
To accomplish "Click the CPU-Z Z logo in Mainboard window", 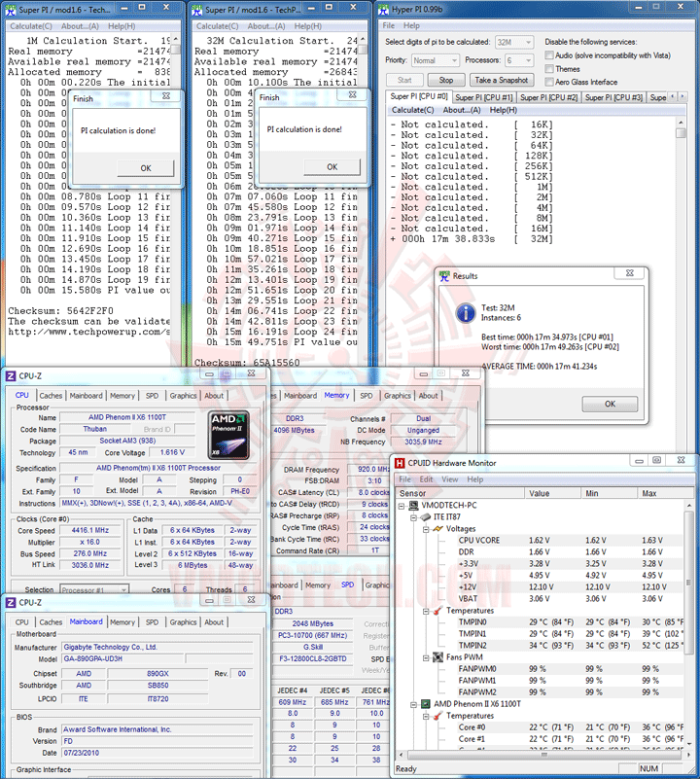I will pyautogui.click(x=11, y=603).
